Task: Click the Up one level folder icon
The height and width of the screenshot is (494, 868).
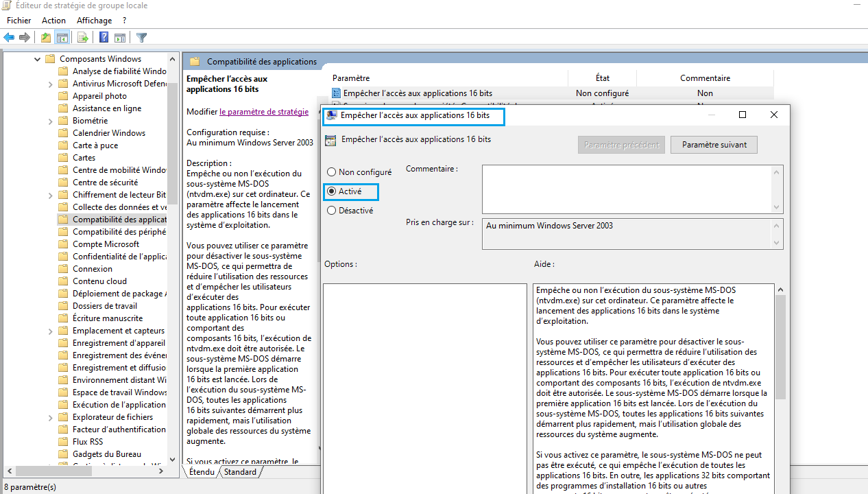Action: (x=45, y=37)
